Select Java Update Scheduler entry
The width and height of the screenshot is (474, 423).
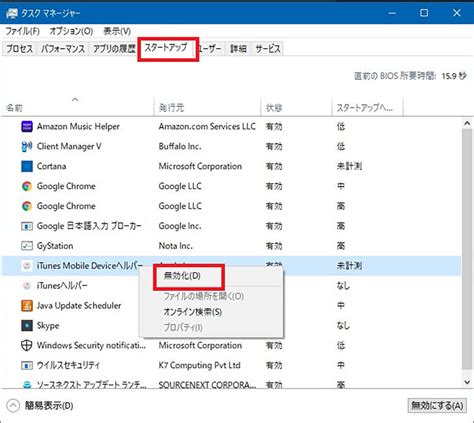[79, 306]
